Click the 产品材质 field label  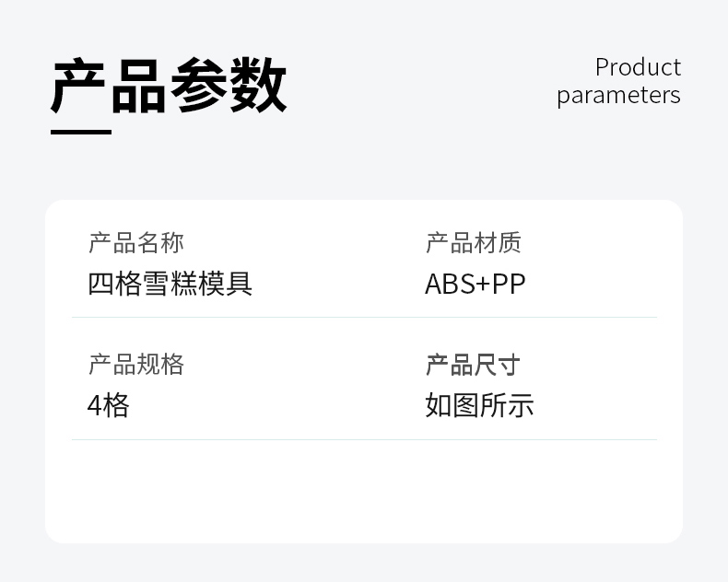[x=474, y=243]
